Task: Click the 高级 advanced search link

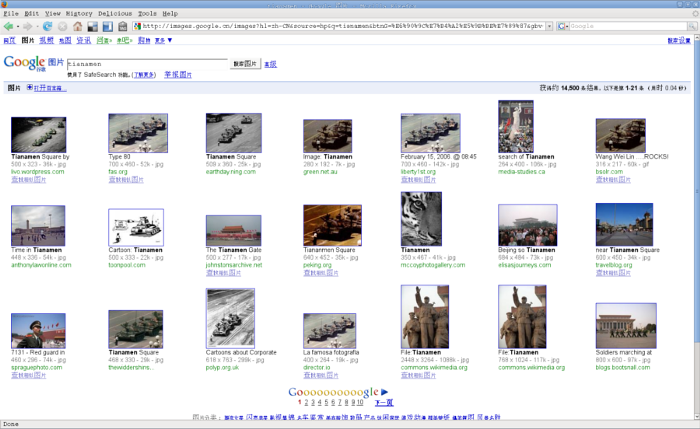Action: pyautogui.click(x=270, y=64)
